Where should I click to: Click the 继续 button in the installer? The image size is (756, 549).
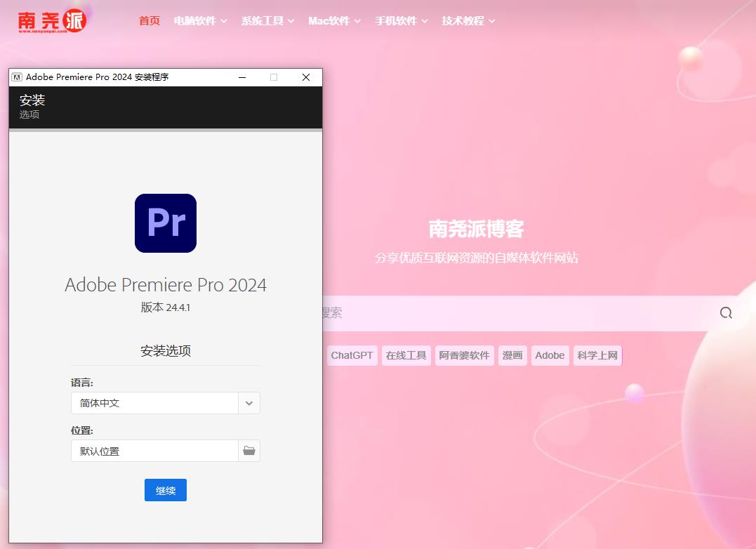166,490
